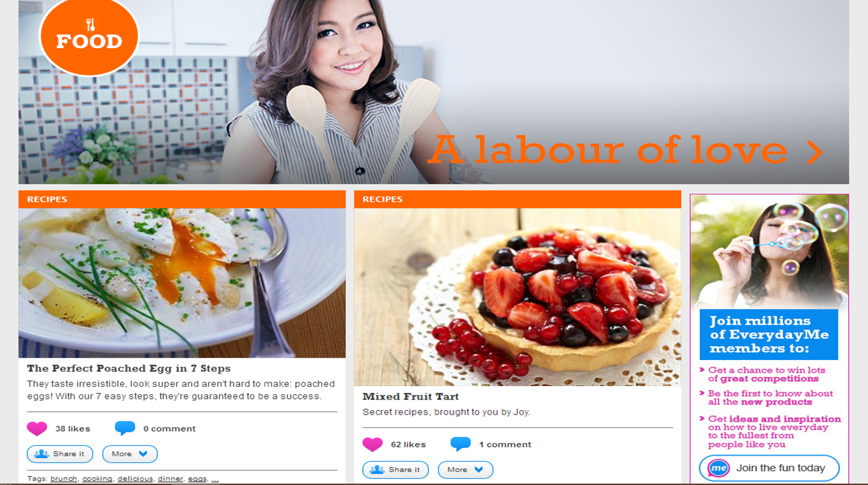Screen dimensions: 868x485
Task: Open the fruit tart photo thumbnail
Action: (x=518, y=297)
